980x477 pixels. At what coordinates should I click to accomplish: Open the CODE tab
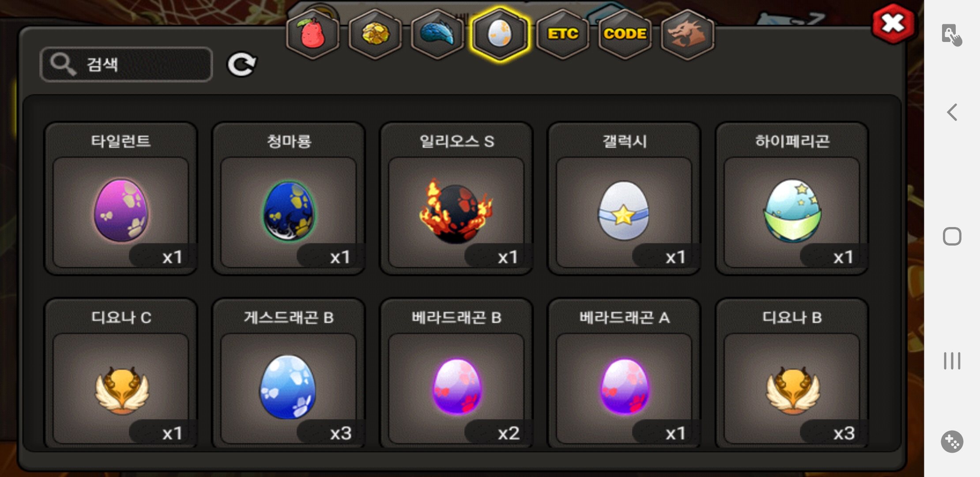click(625, 34)
